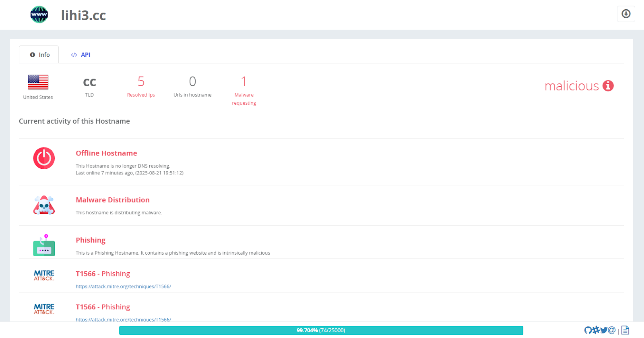Open the Twitter bird icon
The height and width of the screenshot is (338, 644).
click(x=604, y=330)
